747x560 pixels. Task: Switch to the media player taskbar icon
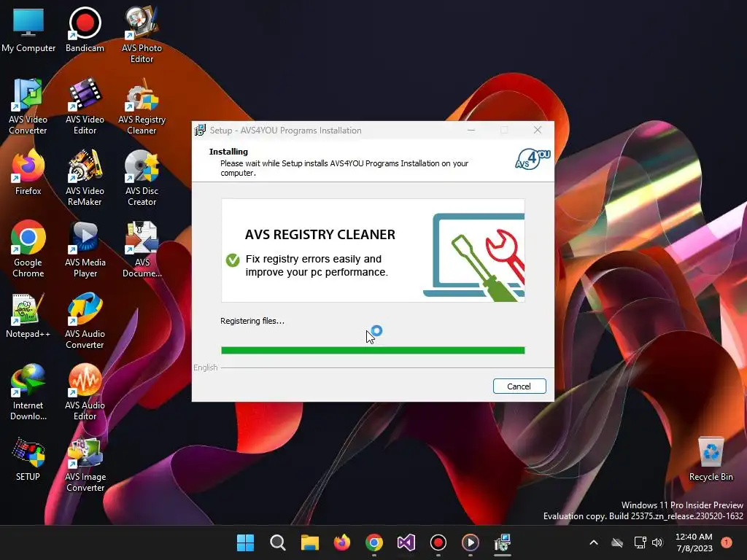[x=471, y=542]
